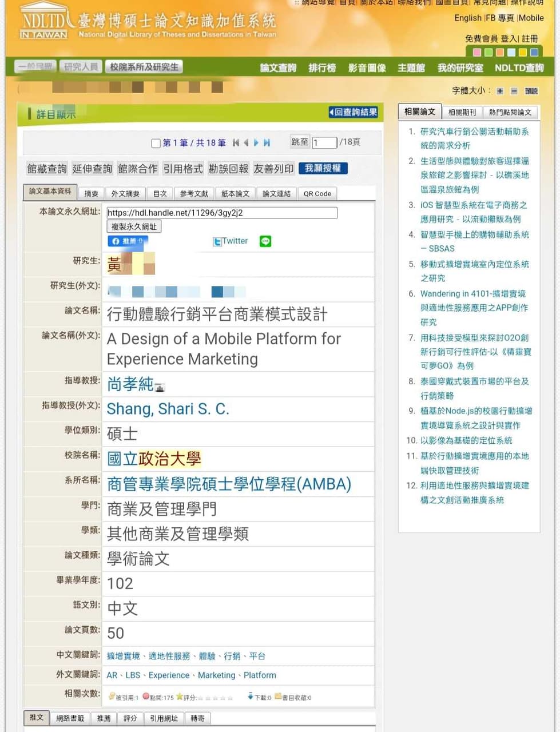Click the 點閱 view count icon

click(x=146, y=697)
